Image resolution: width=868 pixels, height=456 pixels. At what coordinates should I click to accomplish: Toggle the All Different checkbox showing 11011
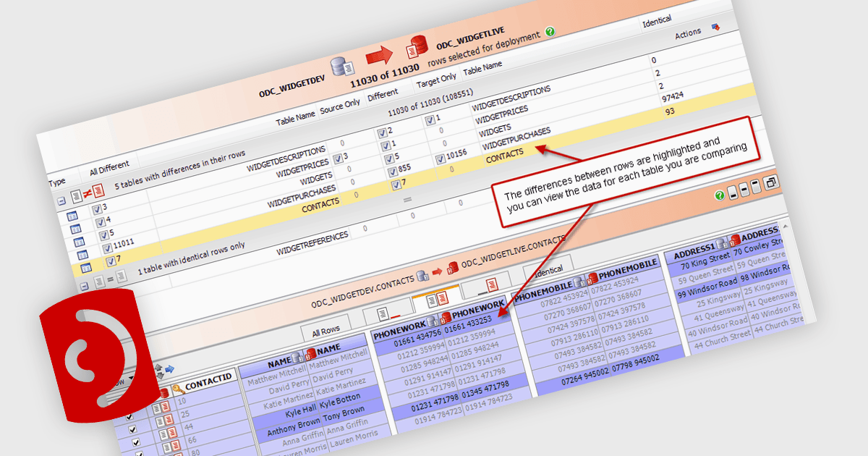(106, 248)
